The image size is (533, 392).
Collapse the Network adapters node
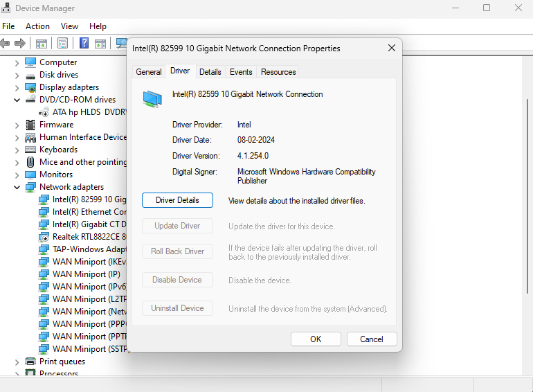[x=17, y=187]
